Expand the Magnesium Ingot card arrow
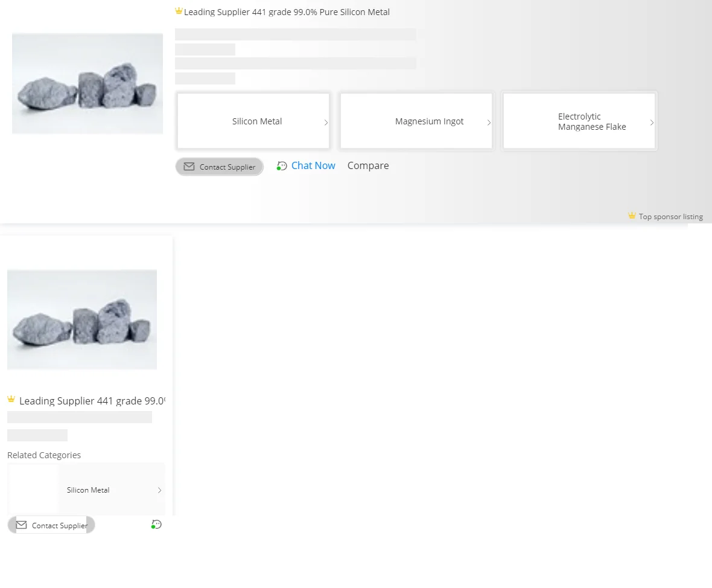 tap(489, 123)
